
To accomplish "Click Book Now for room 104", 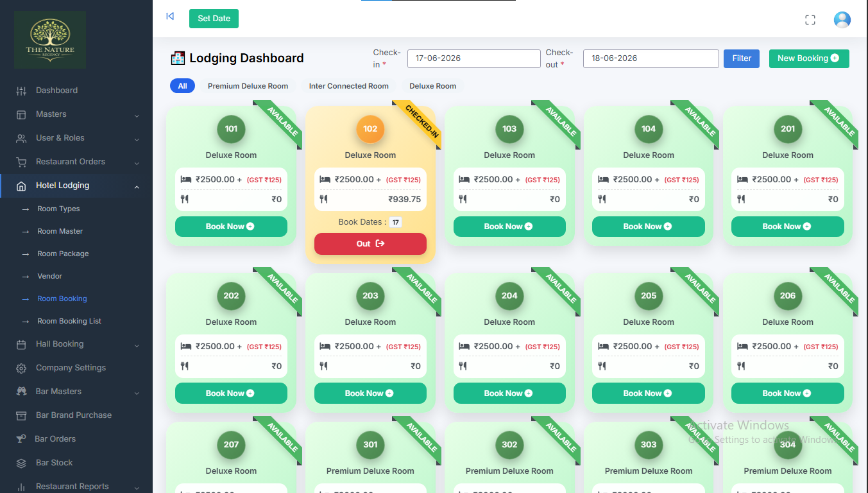I will (649, 227).
